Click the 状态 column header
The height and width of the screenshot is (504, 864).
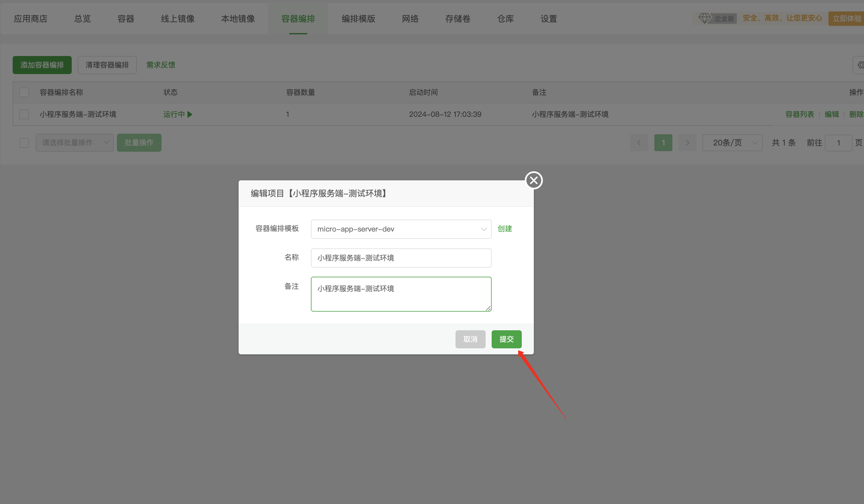point(171,92)
